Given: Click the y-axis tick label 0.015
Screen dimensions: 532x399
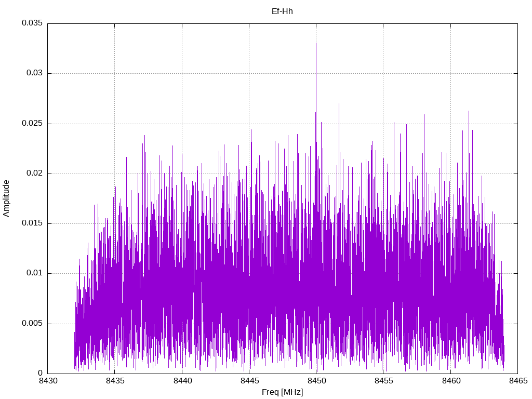Looking at the screenshot, I should click(32, 223).
